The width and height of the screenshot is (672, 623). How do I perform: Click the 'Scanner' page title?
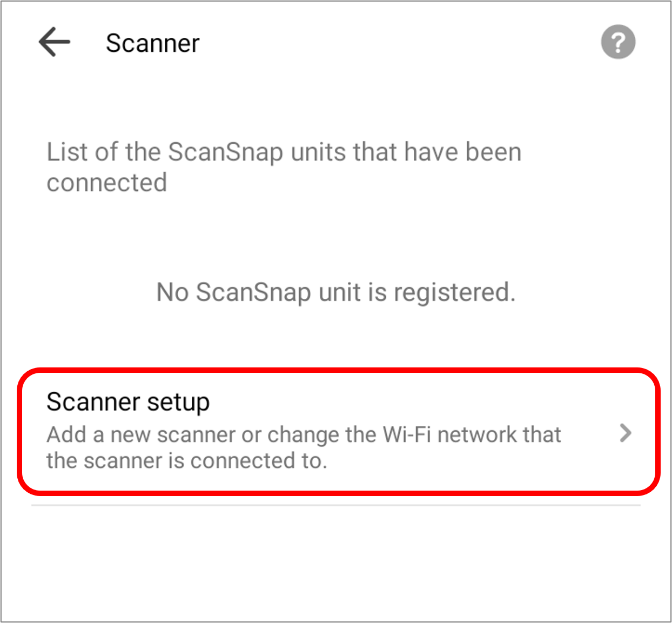click(152, 43)
